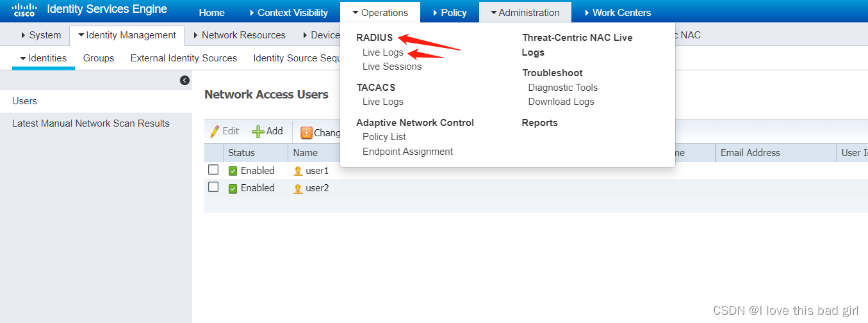Open RADIUS Live Sessions
This screenshot has height=323, width=868.
(x=392, y=67)
